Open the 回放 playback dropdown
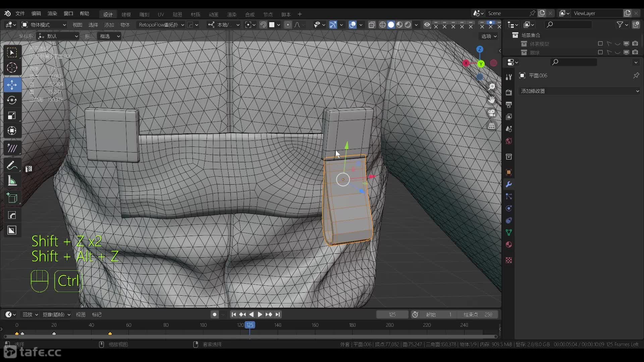Image resolution: width=644 pixels, height=362 pixels. (x=30, y=315)
